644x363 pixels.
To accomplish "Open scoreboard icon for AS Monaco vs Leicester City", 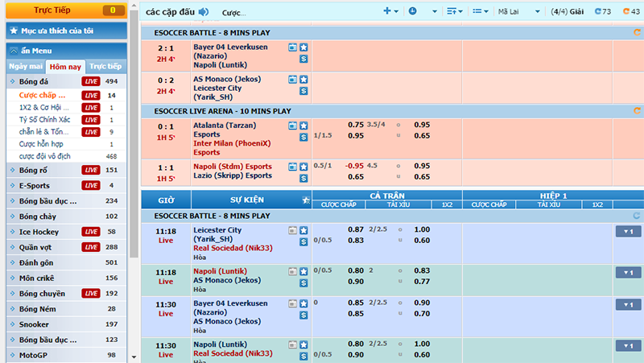I will [x=292, y=79].
